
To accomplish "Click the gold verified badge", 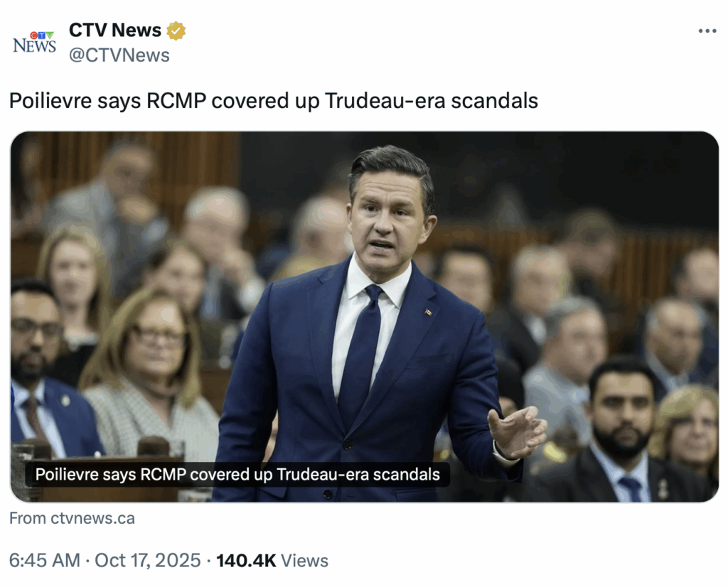I will point(176,31).
